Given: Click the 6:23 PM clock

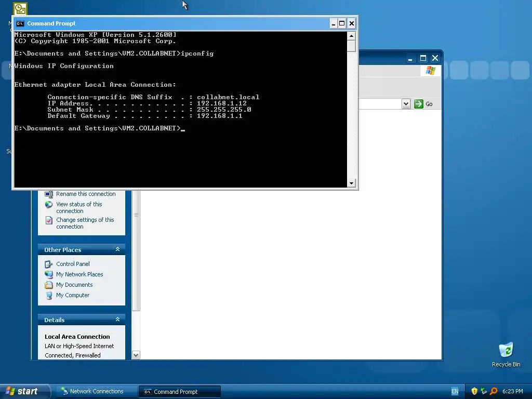Looking at the screenshot, I should (513, 391).
